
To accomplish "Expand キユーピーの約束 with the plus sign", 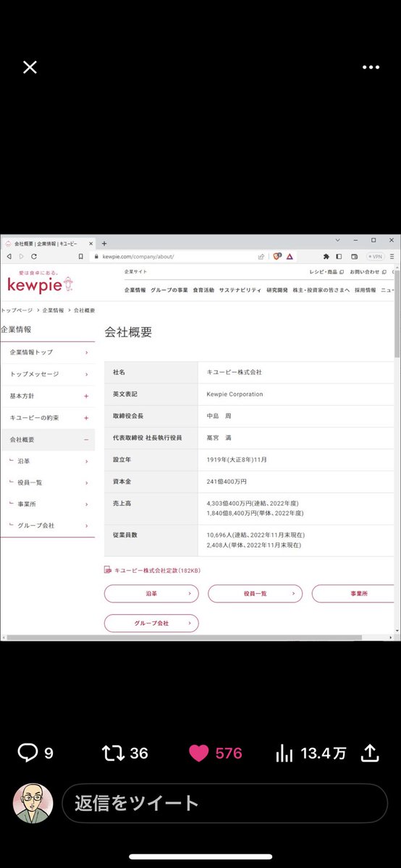I will click(86, 417).
